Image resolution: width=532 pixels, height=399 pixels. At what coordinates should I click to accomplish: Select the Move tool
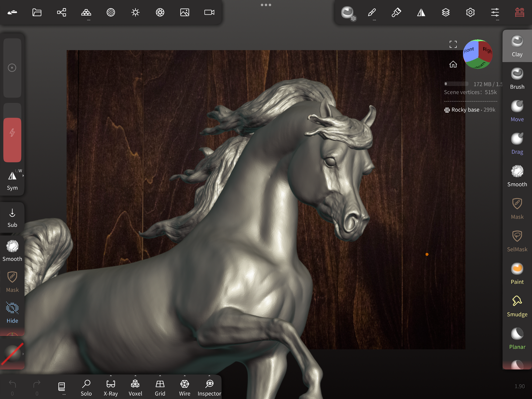(517, 111)
